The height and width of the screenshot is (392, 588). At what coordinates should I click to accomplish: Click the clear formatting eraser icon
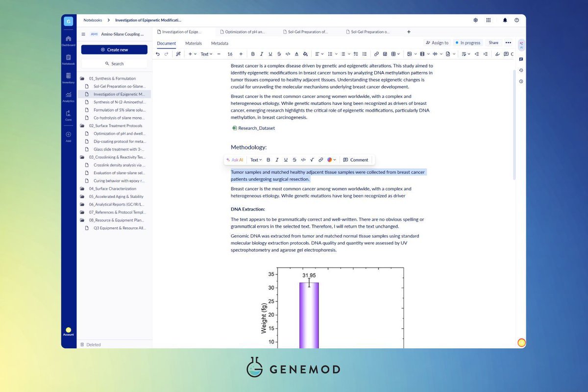pos(497,54)
